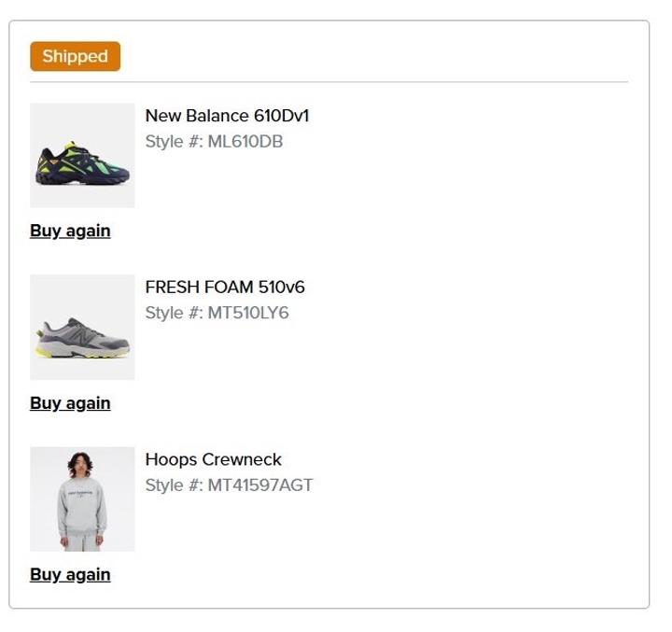Click the orange Shipped status badge
Viewport: 672px width, 632px height.
click(x=75, y=56)
